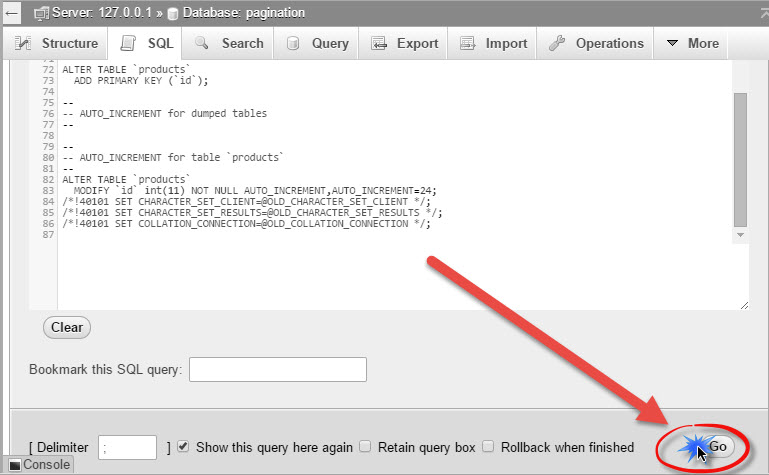Image resolution: width=769 pixels, height=475 pixels.
Task: Click the Delimiter input field
Action: [x=128, y=447]
